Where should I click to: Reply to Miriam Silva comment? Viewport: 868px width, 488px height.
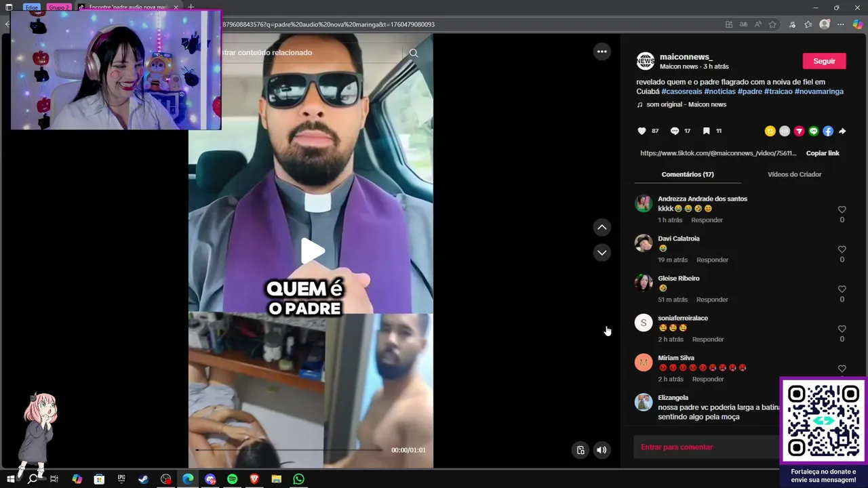(708, 380)
